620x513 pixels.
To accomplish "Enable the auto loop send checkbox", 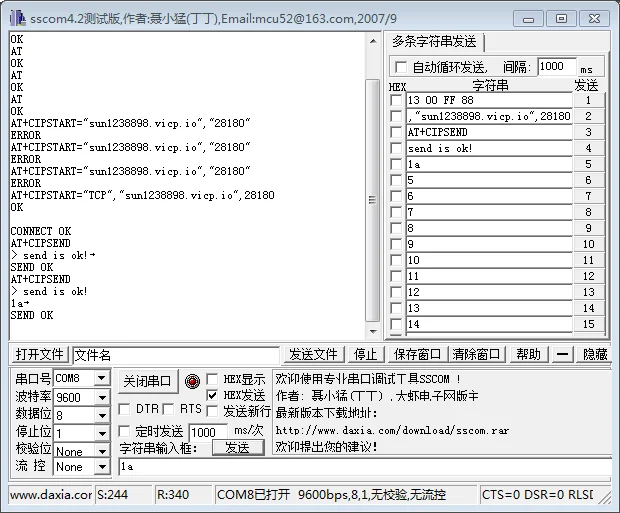I will 401,67.
